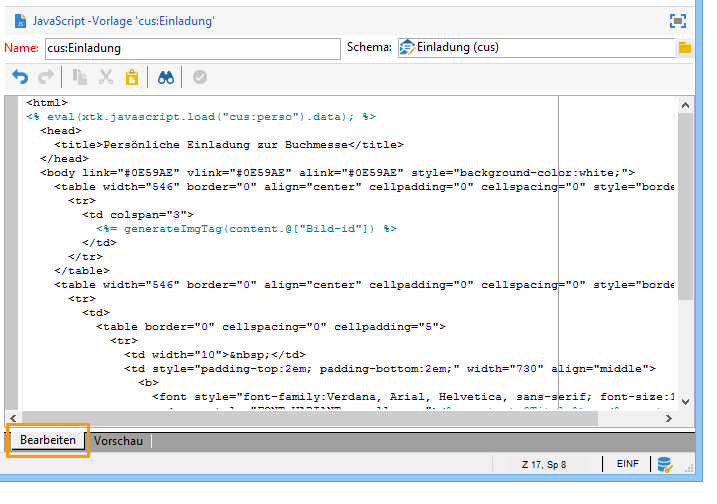Click the Copy icon in toolbar
Viewport: 717px width, 504px height.
pyautogui.click(x=80, y=77)
